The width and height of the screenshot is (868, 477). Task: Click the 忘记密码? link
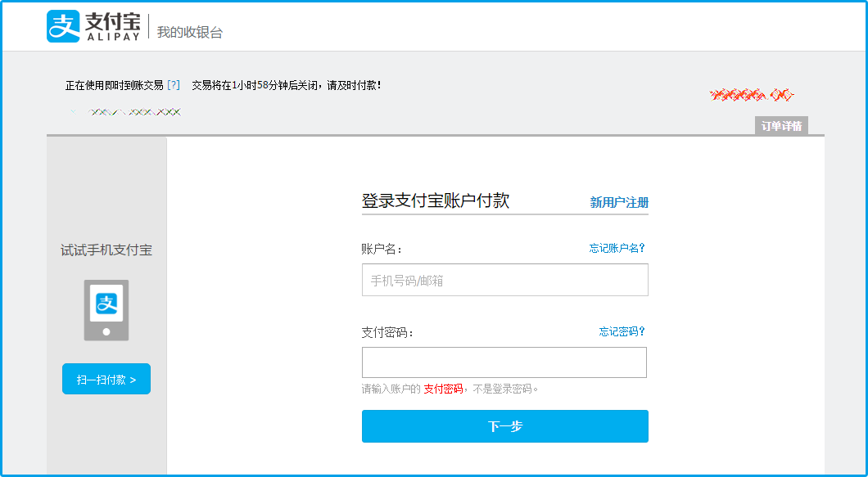click(622, 331)
